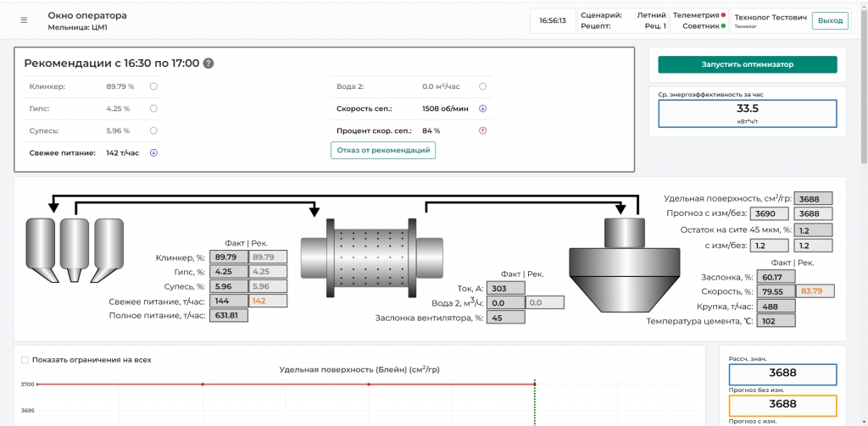Click the feed silos graphic

[75, 251]
